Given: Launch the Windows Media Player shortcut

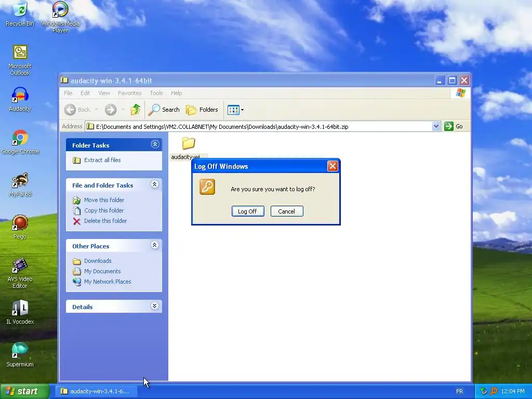Looking at the screenshot, I should tap(60, 17).
